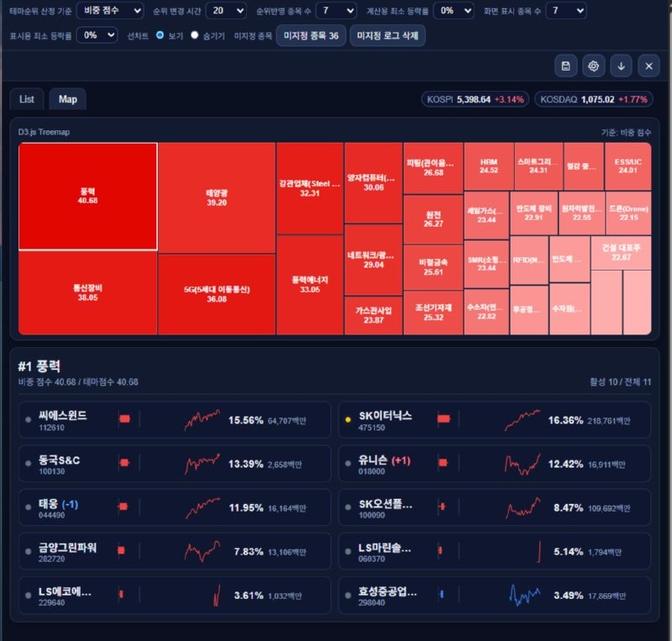The height and width of the screenshot is (641, 672).
Task: Switch to the List tab
Action: 27,99
